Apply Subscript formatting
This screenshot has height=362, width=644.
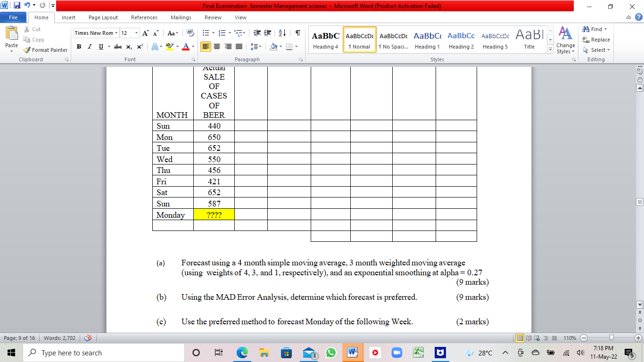pos(128,46)
